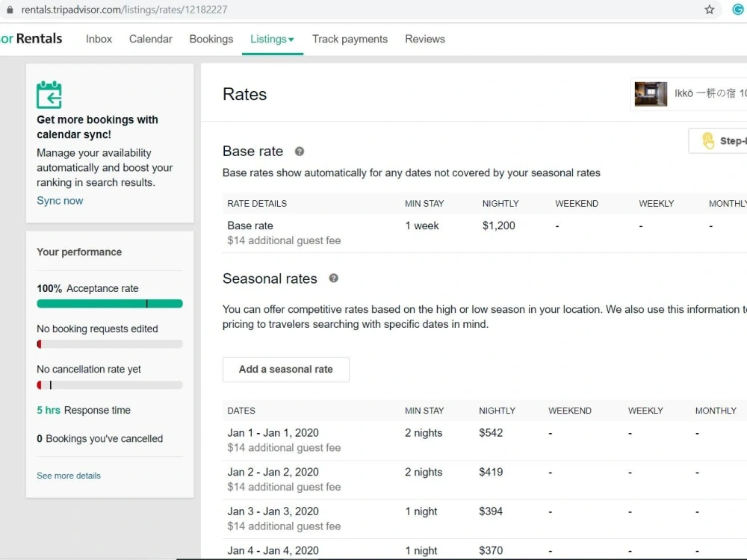Click the RATE DETAILS column header

[257, 204]
